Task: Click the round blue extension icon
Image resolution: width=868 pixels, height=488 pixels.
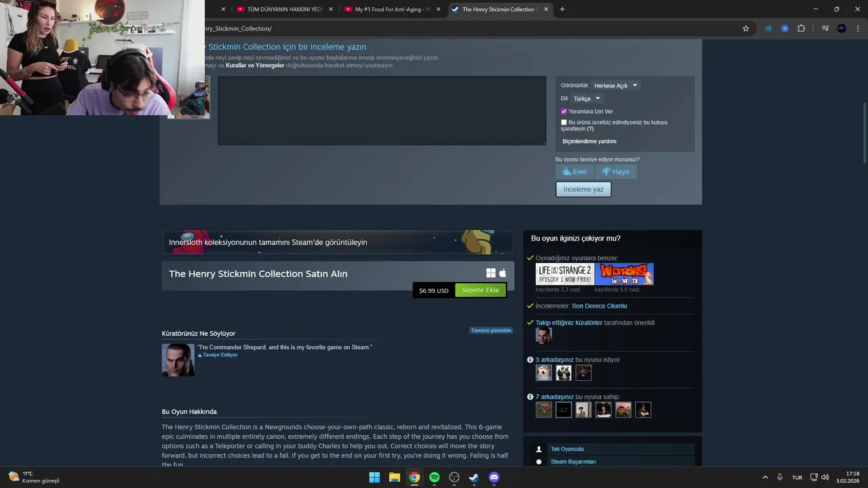Action: coord(785,28)
